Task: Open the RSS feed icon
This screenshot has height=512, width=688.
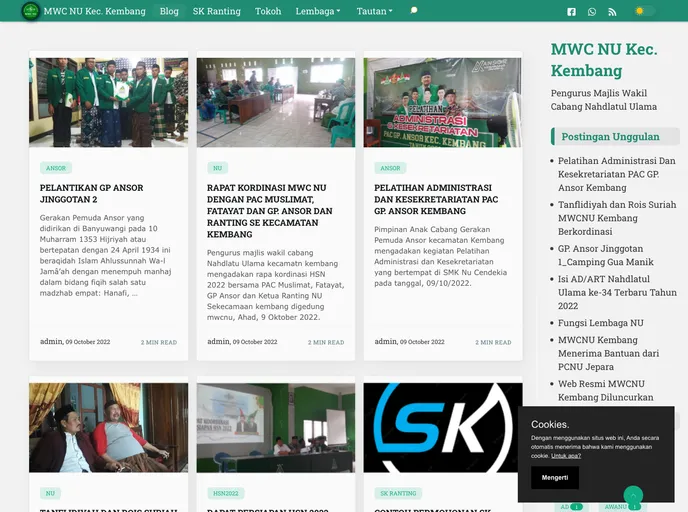Action: pos(613,12)
